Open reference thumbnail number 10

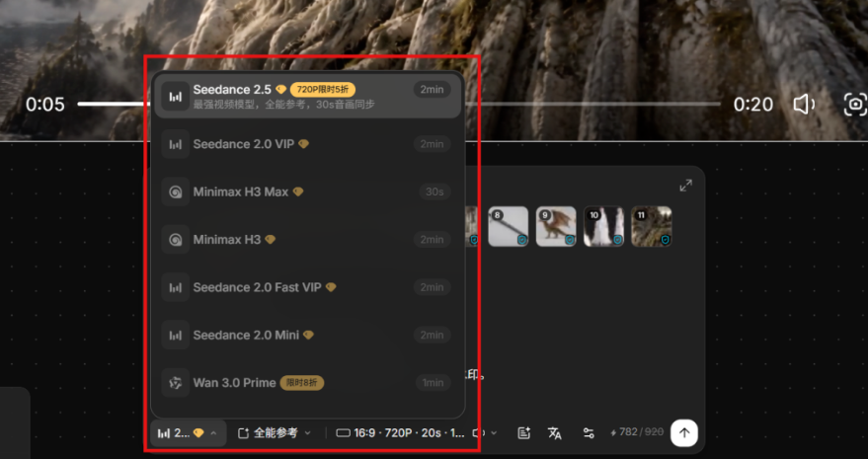pos(604,226)
